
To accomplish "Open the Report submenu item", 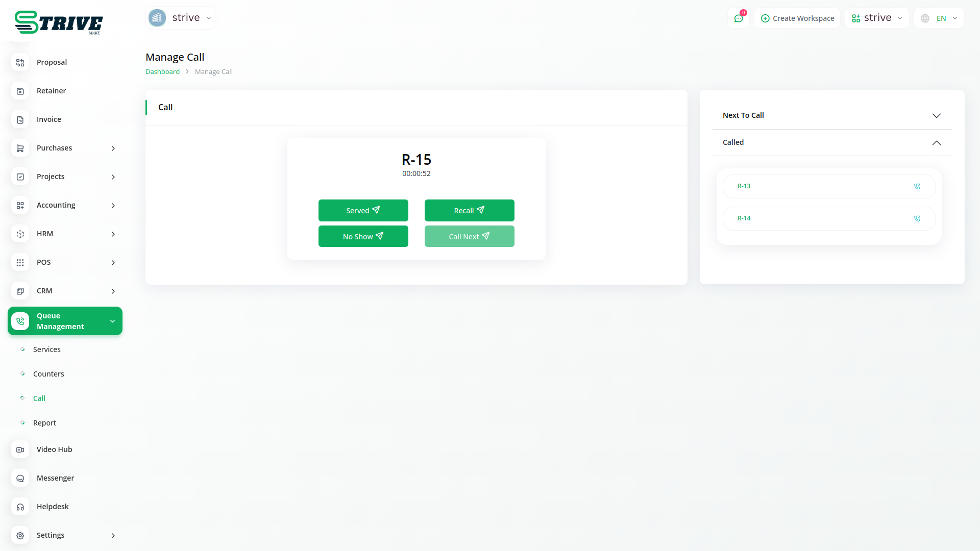I will point(44,423).
